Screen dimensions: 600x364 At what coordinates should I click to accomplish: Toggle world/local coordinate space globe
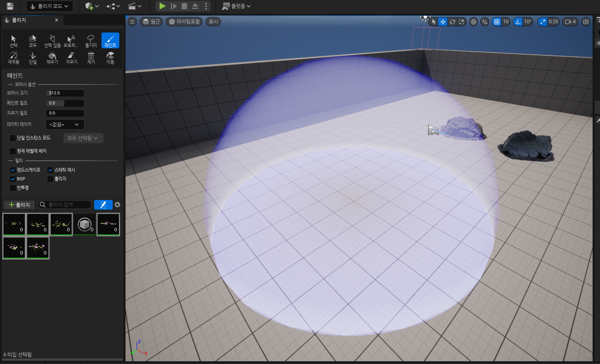point(473,22)
